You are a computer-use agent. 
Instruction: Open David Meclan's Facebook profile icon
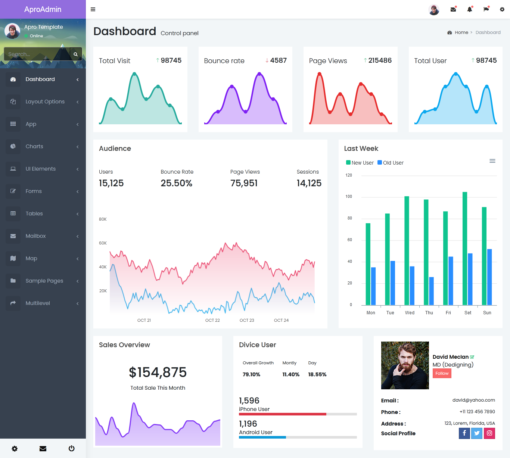[x=464, y=433]
